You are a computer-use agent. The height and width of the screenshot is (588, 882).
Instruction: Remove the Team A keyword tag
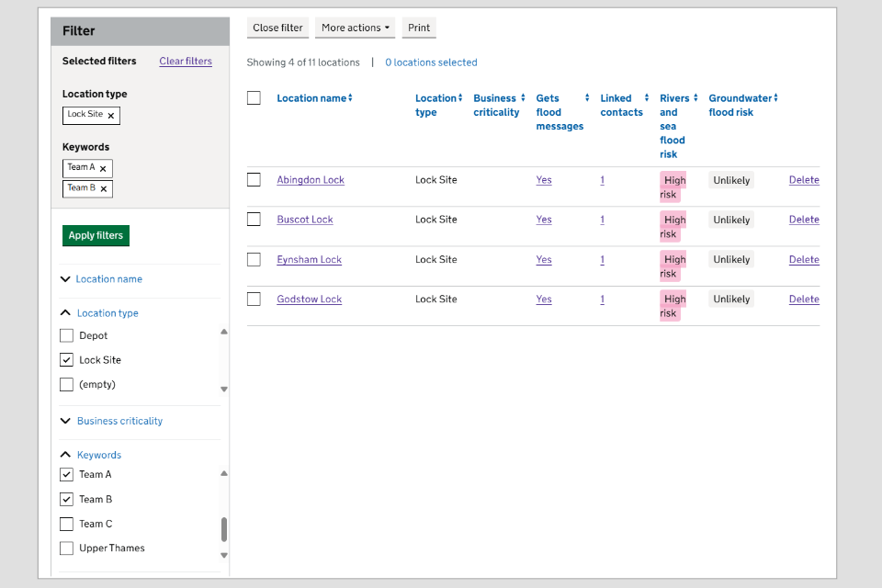pos(103,169)
